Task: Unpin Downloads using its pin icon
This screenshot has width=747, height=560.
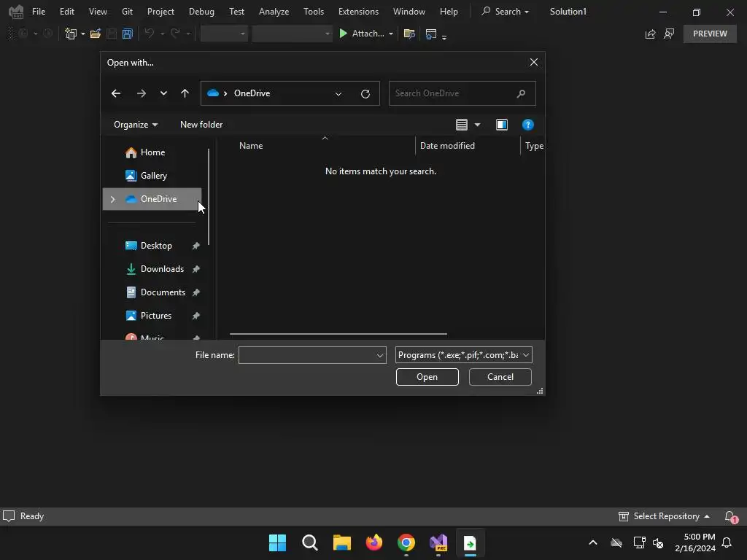Action: (196, 269)
